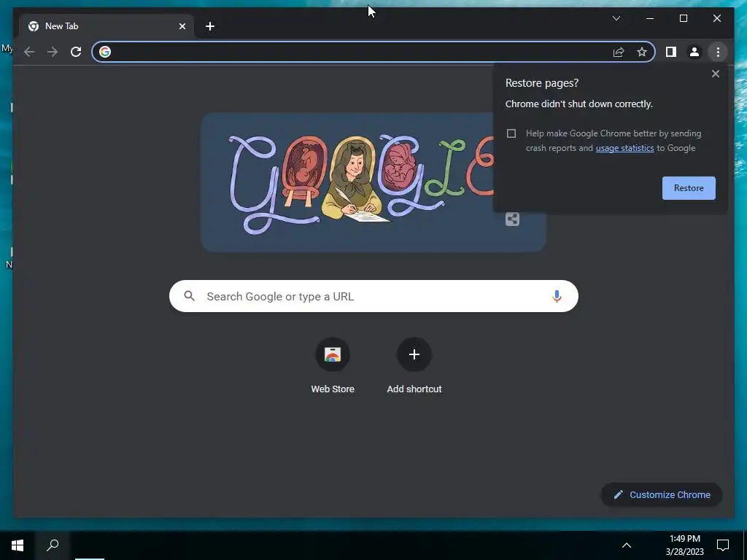Click the magnifier icon in the search box

[189, 296]
